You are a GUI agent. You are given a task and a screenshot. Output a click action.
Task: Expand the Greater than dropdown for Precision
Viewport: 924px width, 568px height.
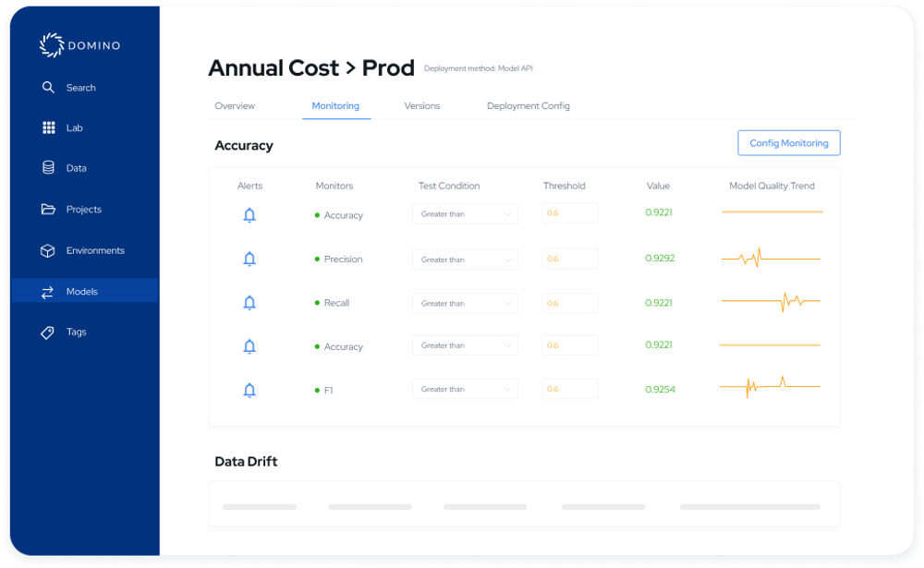(x=465, y=259)
